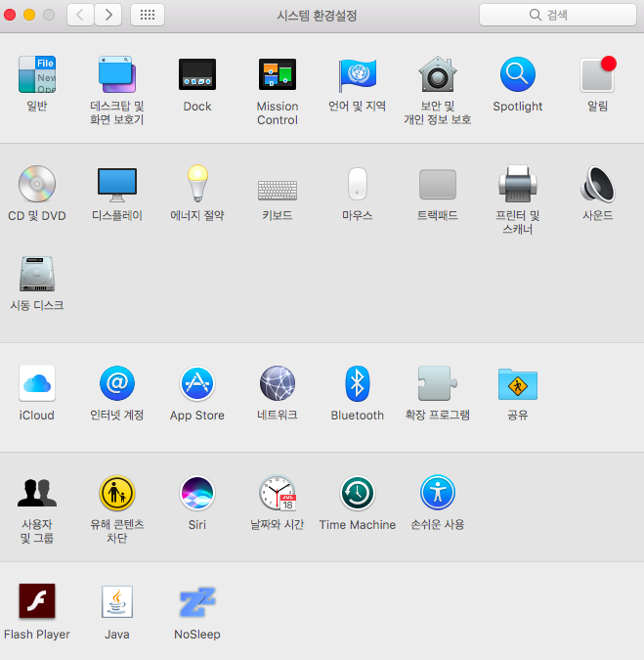Minimize the 시스템 환경설정 window
The width and height of the screenshot is (644, 660).
pyautogui.click(x=29, y=15)
